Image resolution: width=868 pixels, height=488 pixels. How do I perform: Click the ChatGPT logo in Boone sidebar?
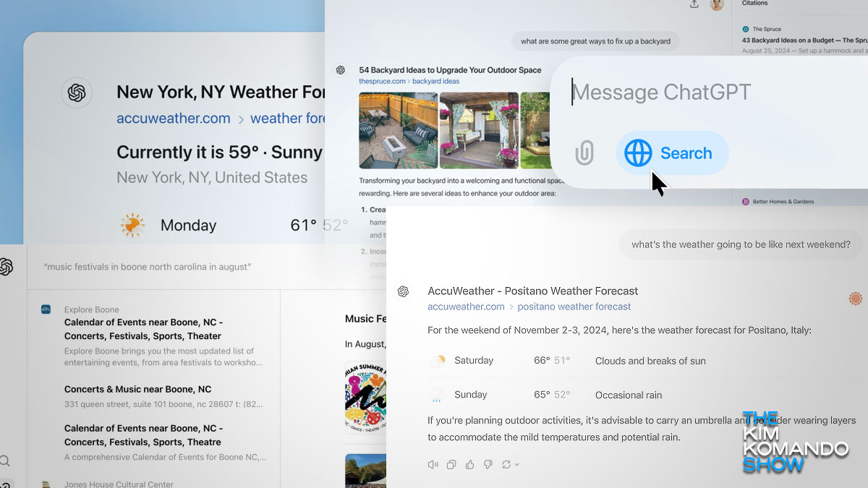[6, 267]
